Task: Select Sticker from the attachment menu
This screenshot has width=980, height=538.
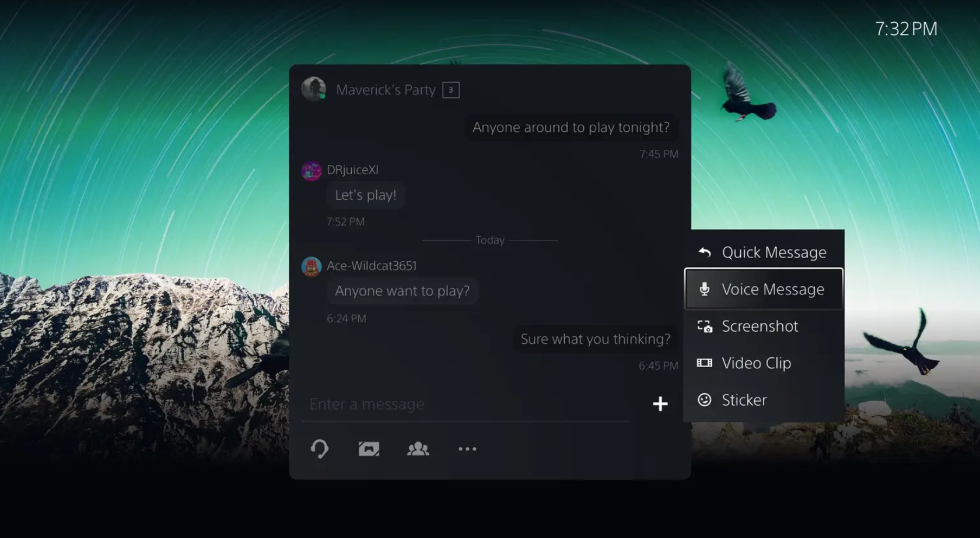Action: [x=764, y=400]
